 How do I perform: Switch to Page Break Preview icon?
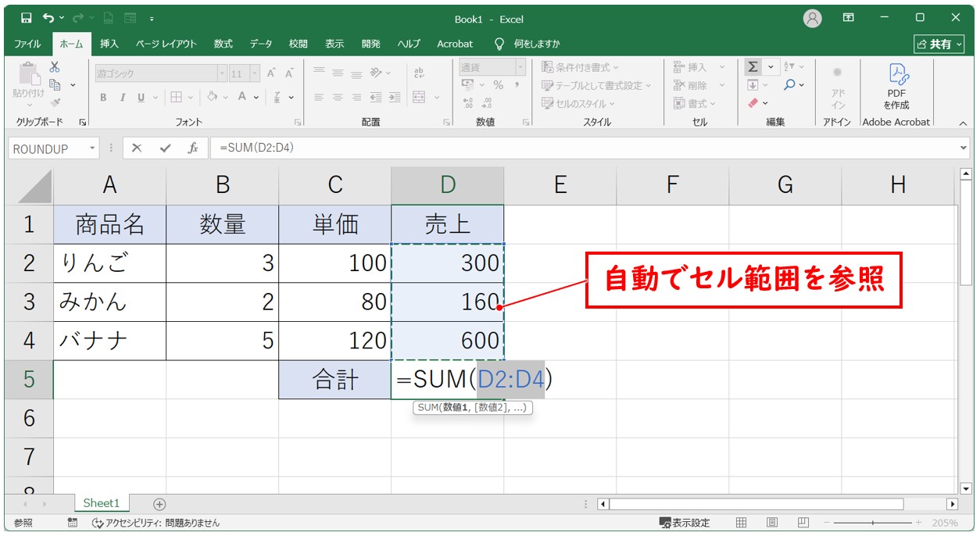(x=803, y=523)
